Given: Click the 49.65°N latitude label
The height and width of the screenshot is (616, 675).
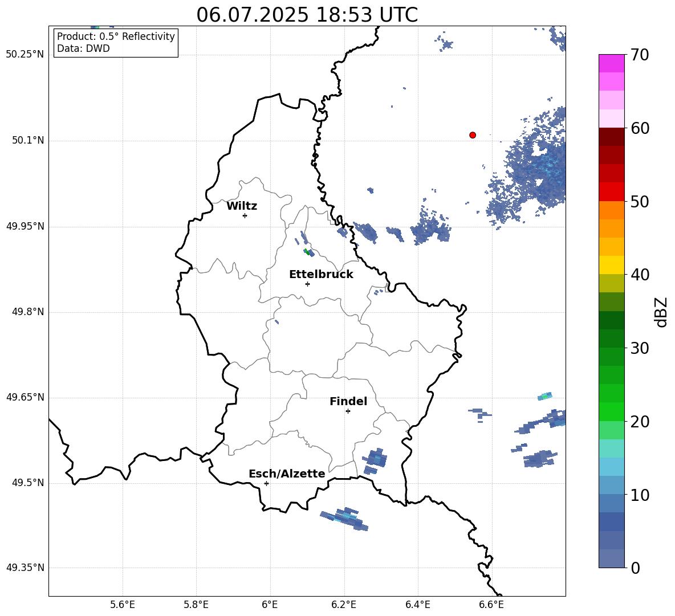Looking at the screenshot, I should click(25, 397).
